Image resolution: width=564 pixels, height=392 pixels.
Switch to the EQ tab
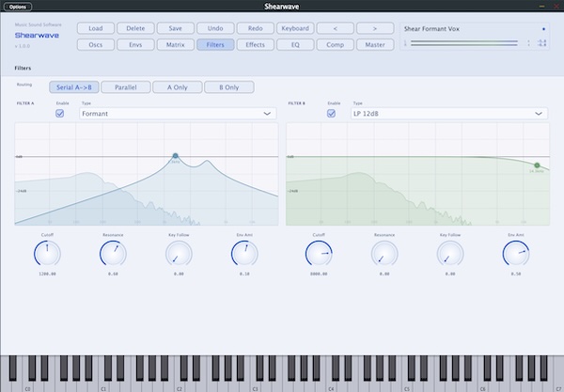pyautogui.click(x=295, y=44)
